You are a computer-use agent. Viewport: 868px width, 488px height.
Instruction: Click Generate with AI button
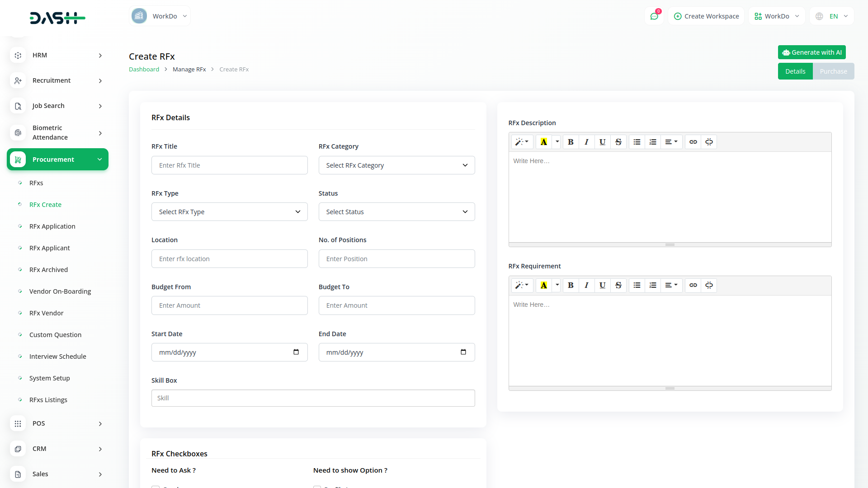(x=811, y=52)
